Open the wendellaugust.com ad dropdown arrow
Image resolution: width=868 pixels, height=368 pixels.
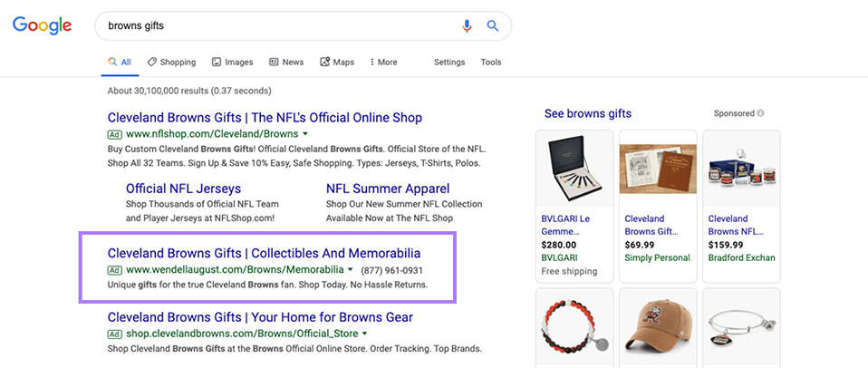tap(351, 270)
